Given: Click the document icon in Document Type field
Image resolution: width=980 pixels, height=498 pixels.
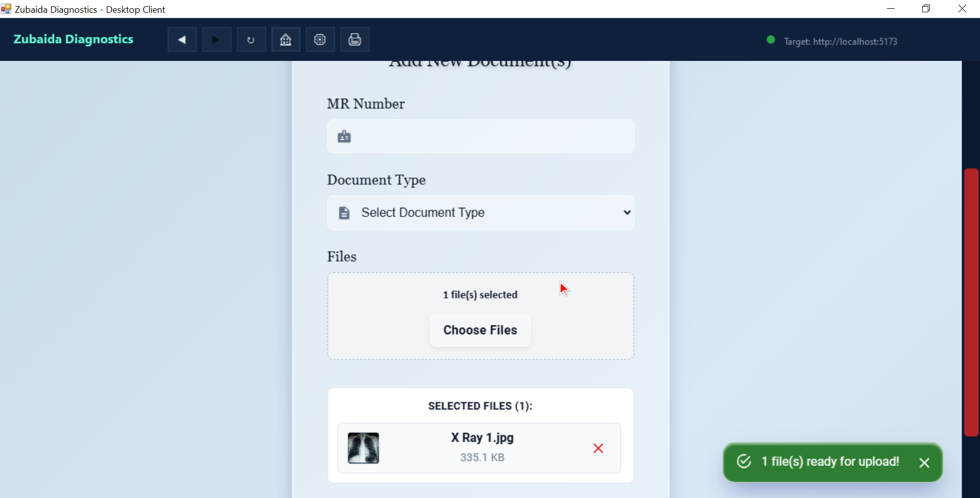Looking at the screenshot, I should pyautogui.click(x=344, y=213).
